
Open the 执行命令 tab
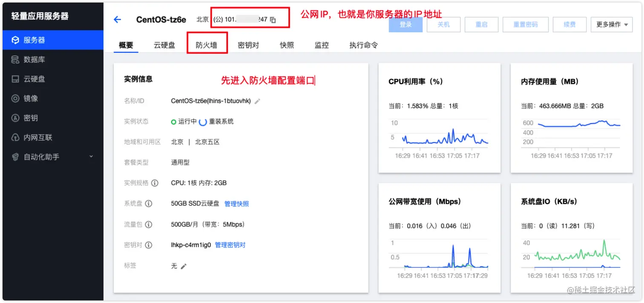pos(363,45)
